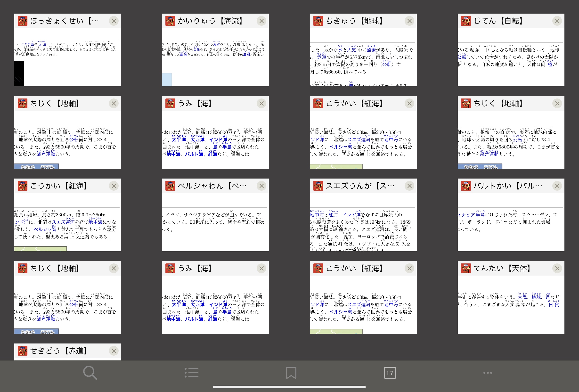Tap Japonica icon on てんたい tab
Image resolution: width=579 pixels, height=392 pixels.
[x=466, y=268]
